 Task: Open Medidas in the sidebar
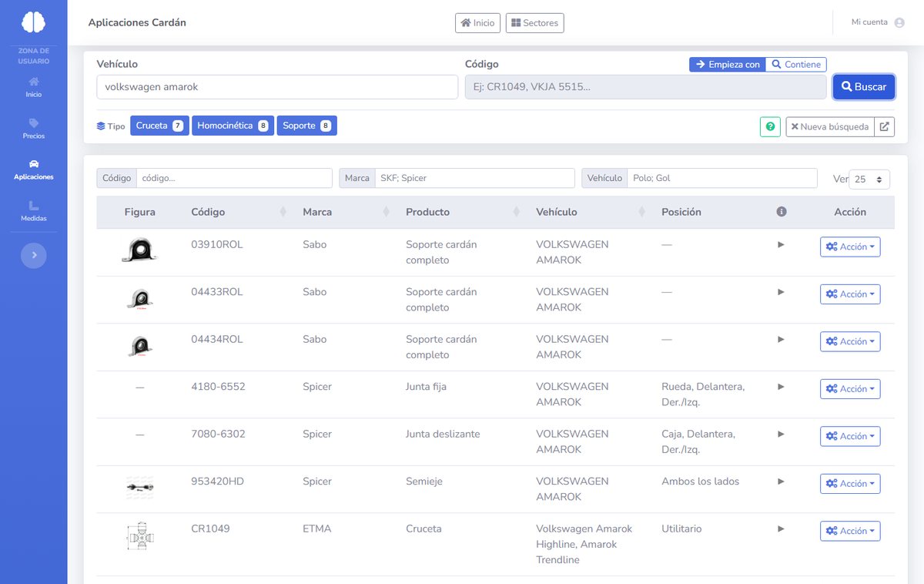tap(33, 211)
